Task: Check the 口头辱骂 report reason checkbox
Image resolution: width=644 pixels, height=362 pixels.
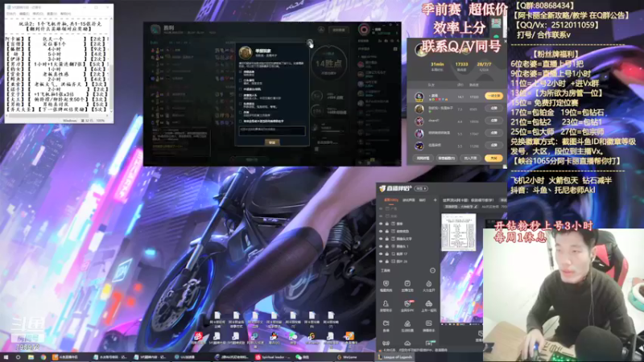Action: pyautogui.click(x=240, y=80)
